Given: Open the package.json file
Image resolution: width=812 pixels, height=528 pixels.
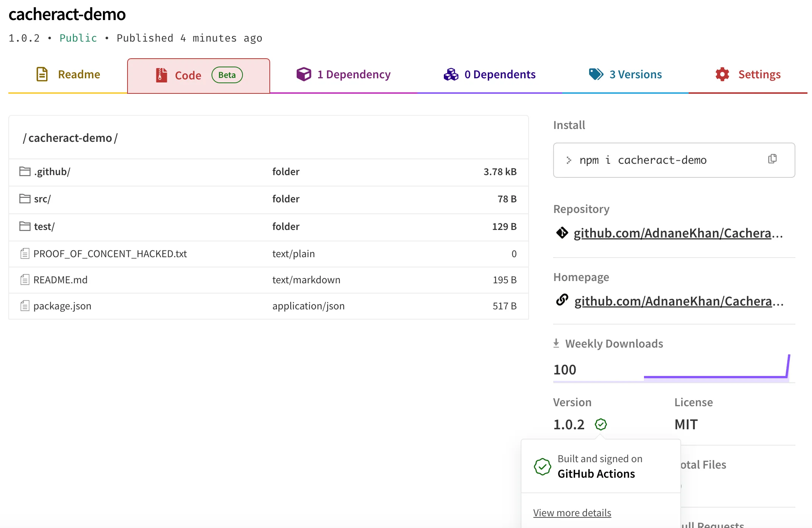Looking at the screenshot, I should (x=62, y=306).
